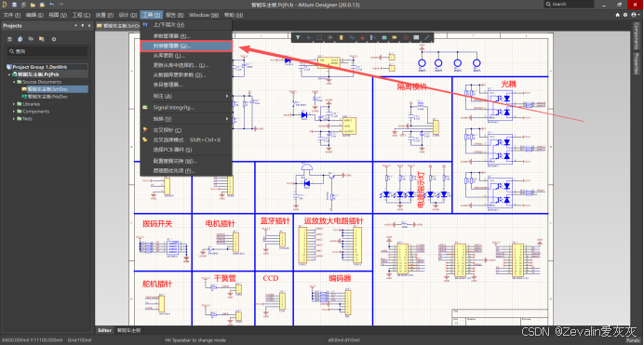The width and height of the screenshot is (644, 345).
Task: Choose 选择PCB 器件 (S) menu entry
Action: tap(186, 150)
